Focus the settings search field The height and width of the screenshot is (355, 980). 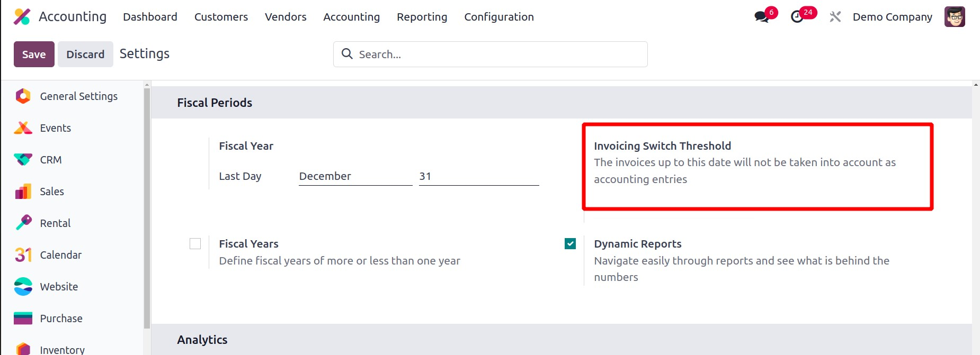[498, 54]
